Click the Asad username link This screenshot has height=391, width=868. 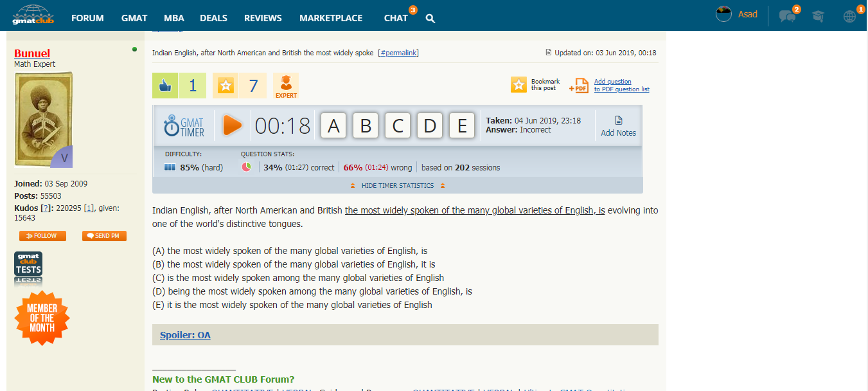748,14
